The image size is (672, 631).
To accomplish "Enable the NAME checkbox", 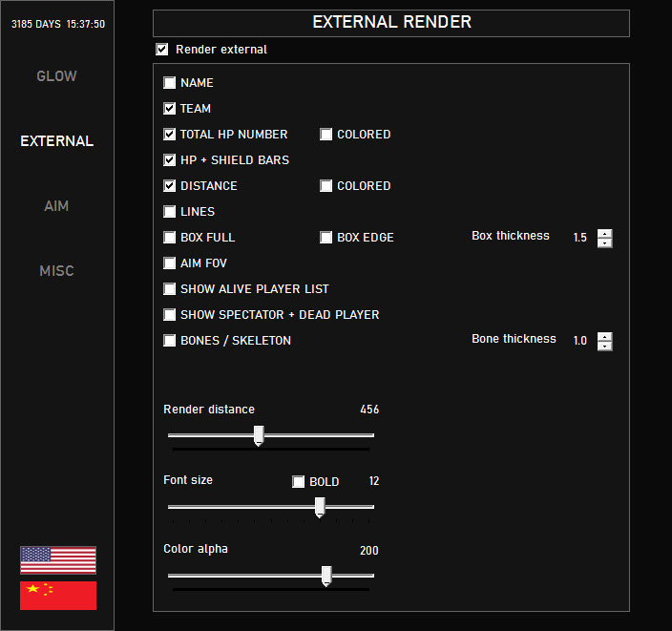I will click(170, 83).
